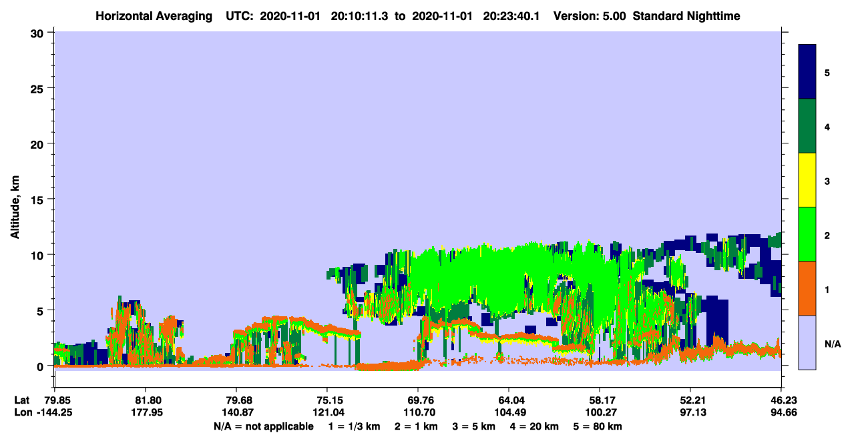Click the 30 km altitude tick label
The image size is (868, 445).
pyautogui.click(x=38, y=32)
